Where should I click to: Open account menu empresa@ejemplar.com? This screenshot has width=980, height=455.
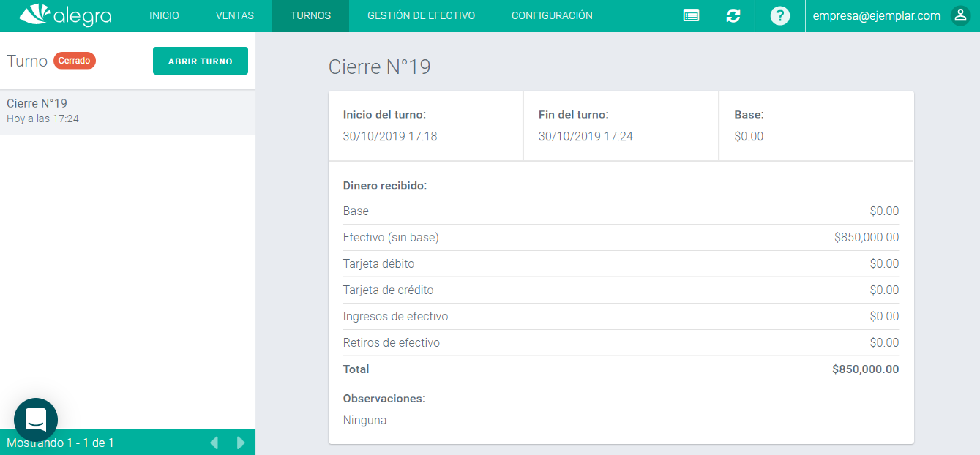876,16
